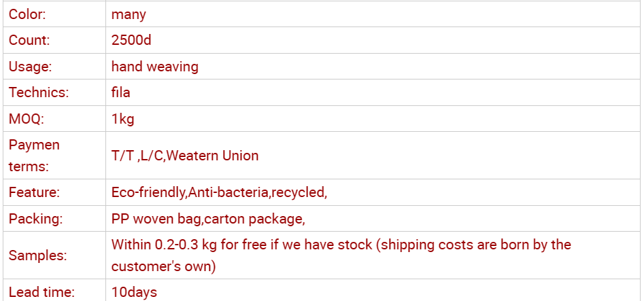Select the Count label cell
644x301 pixels.
tap(29, 40)
